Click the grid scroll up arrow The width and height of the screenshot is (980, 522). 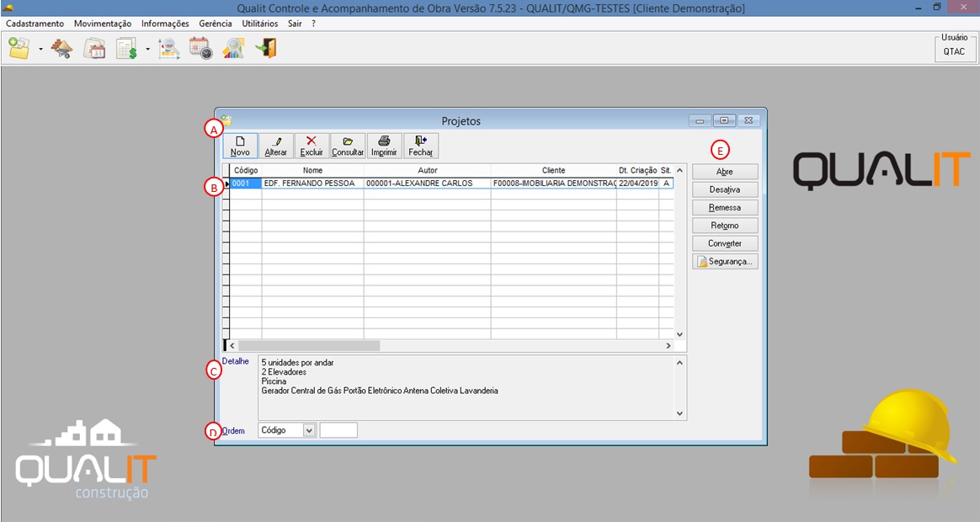(680, 170)
